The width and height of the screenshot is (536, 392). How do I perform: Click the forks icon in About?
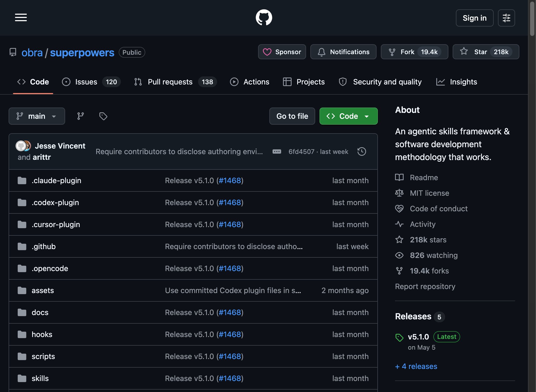(x=399, y=271)
